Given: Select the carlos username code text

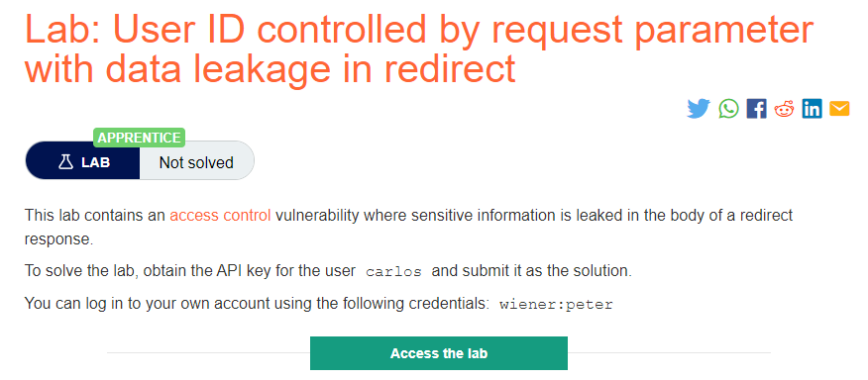Looking at the screenshot, I should click(x=393, y=272).
